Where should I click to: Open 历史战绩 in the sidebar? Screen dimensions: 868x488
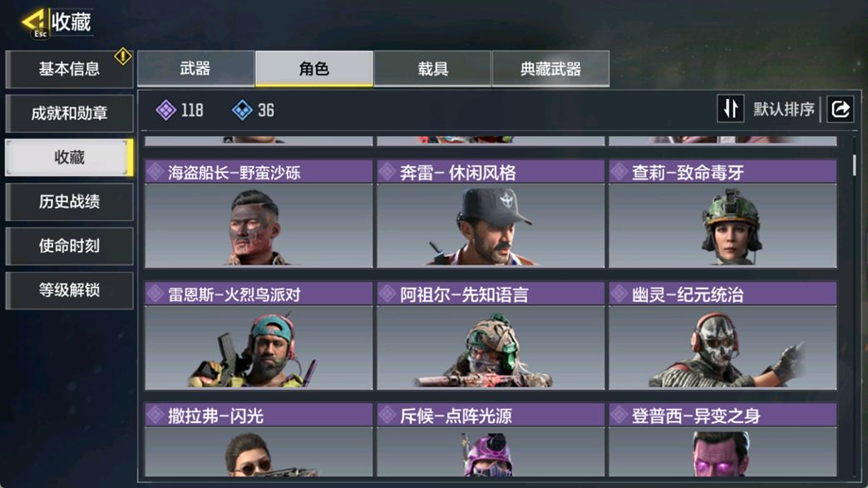pos(69,201)
